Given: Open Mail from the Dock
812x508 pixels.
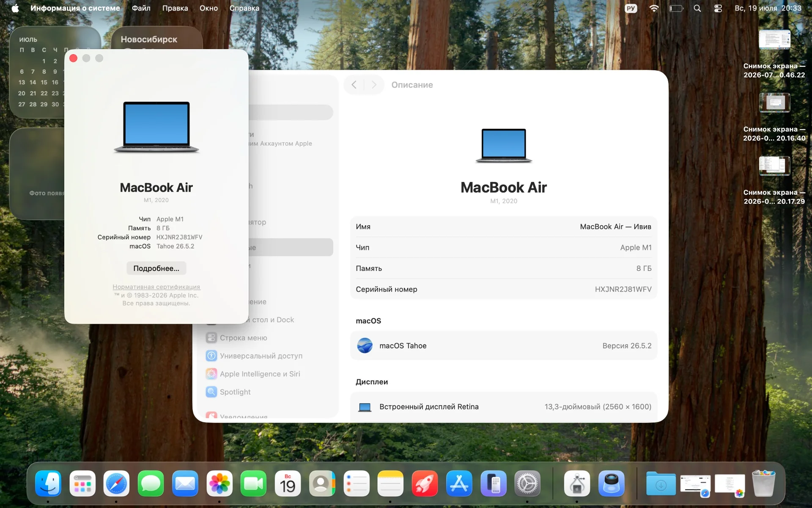Looking at the screenshot, I should tap(185, 483).
